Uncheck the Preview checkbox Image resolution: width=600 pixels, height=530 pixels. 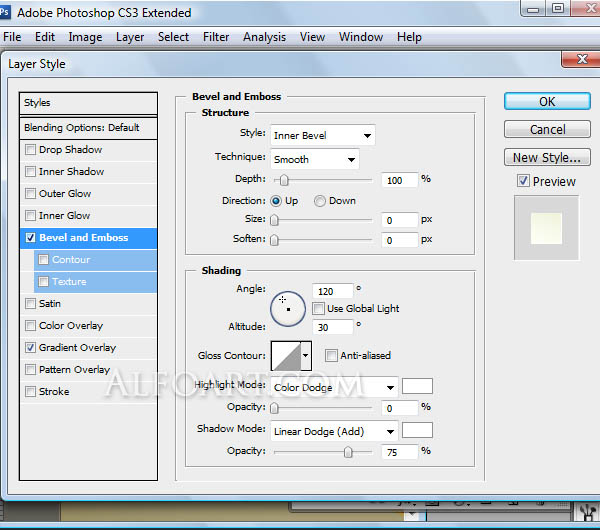coord(523,181)
